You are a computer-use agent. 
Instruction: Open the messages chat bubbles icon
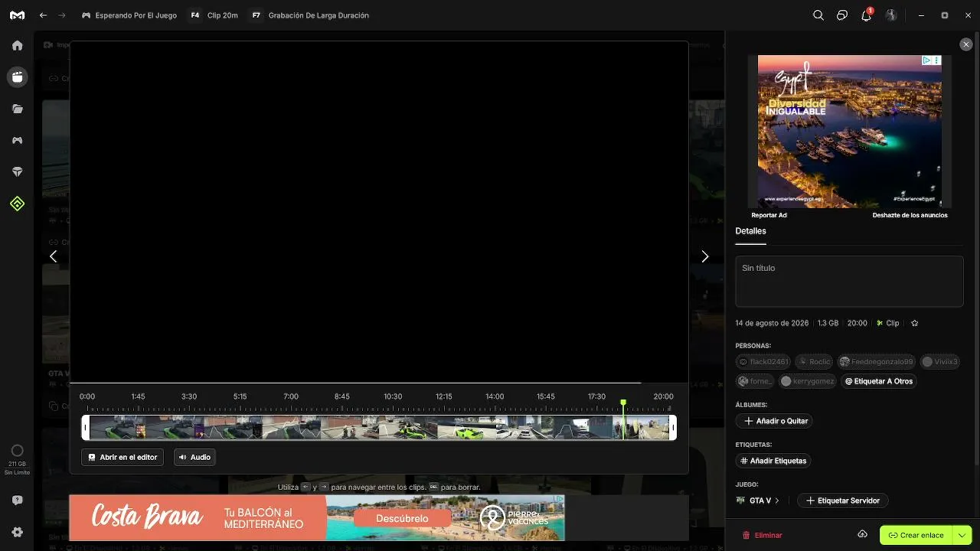click(842, 15)
